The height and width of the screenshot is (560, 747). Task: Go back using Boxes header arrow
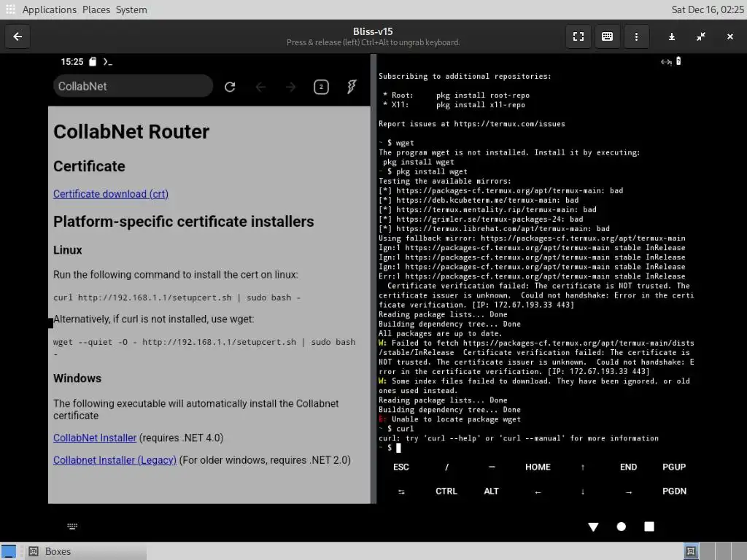(x=18, y=36)
